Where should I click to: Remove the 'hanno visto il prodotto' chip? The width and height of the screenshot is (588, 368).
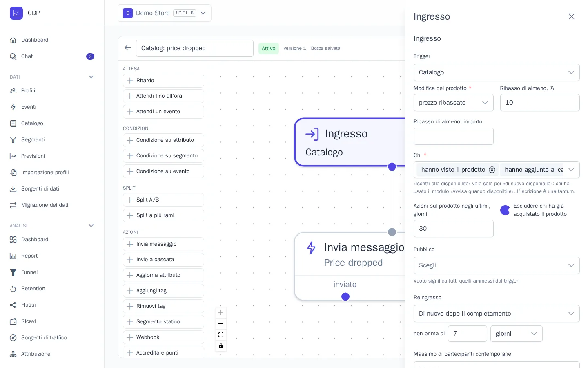pos(492,170)
